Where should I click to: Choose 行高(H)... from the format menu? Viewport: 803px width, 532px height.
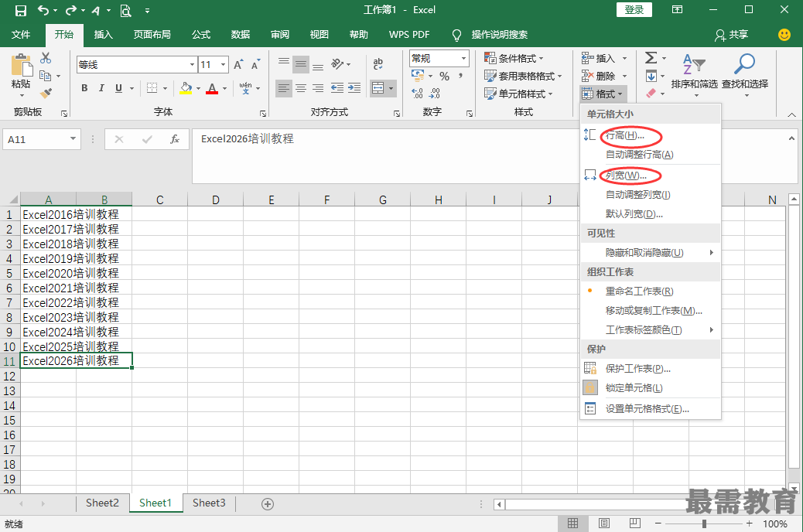point(625,135)
